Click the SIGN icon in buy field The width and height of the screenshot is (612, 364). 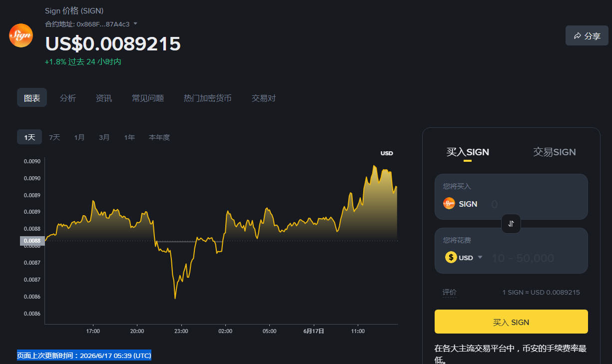449,203
